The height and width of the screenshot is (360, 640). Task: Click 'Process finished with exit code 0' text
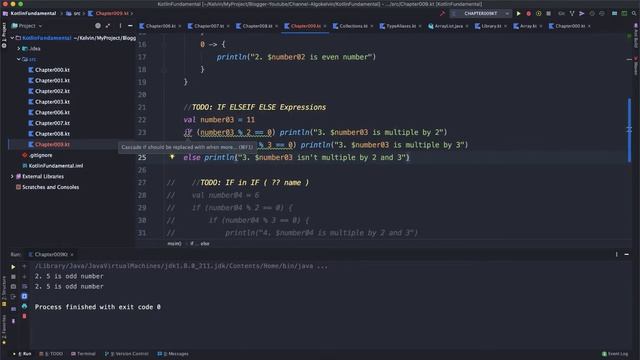98,307
